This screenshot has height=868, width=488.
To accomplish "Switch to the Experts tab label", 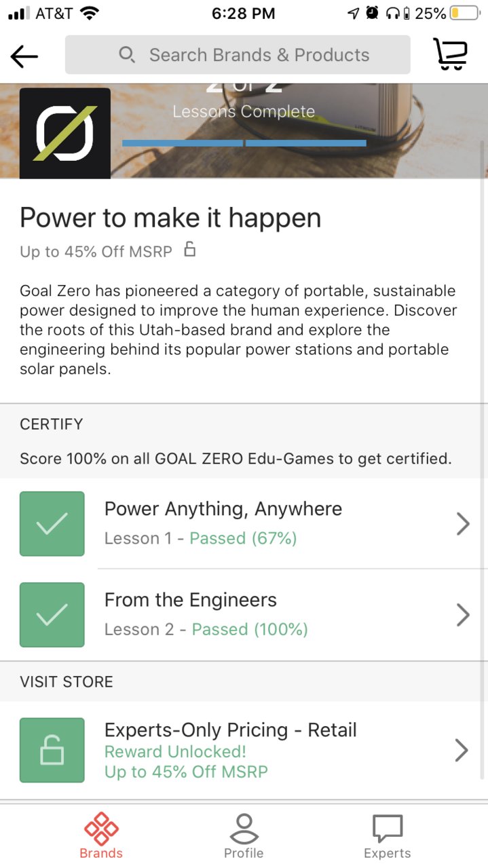I will click(388, 853).
